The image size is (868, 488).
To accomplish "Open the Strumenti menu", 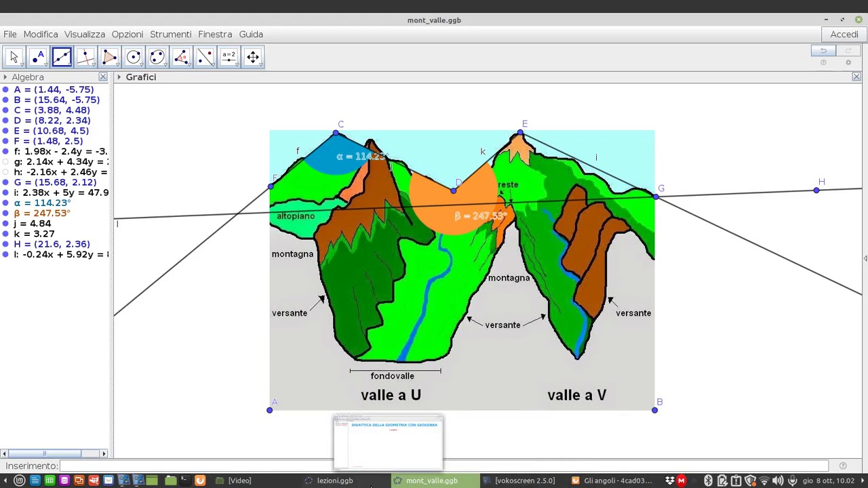I will pyautogui.click(x=171, y=34).
